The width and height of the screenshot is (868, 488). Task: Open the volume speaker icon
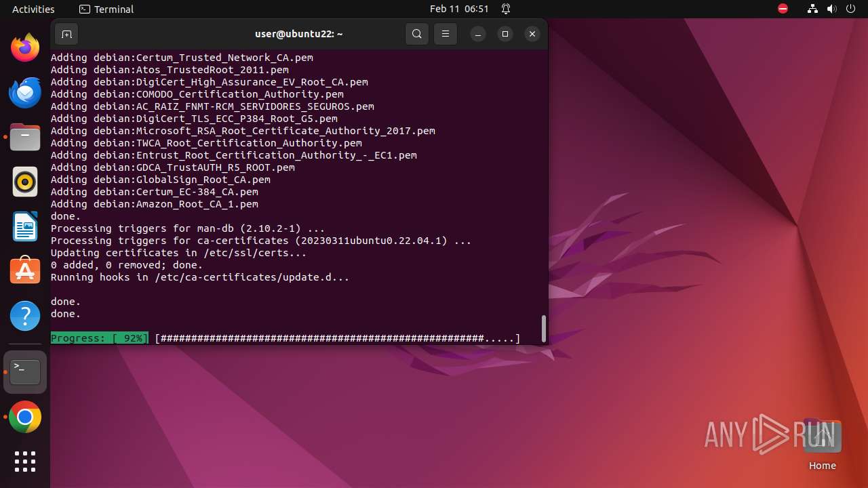click(x=832, y=9)
